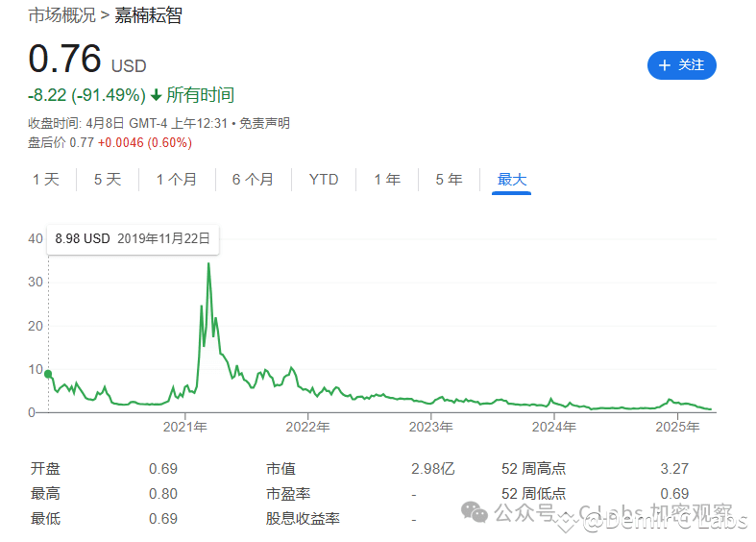Screen dimensions: 756x542
Task: Click the 2024年 axis label
Action: (554, 427)
